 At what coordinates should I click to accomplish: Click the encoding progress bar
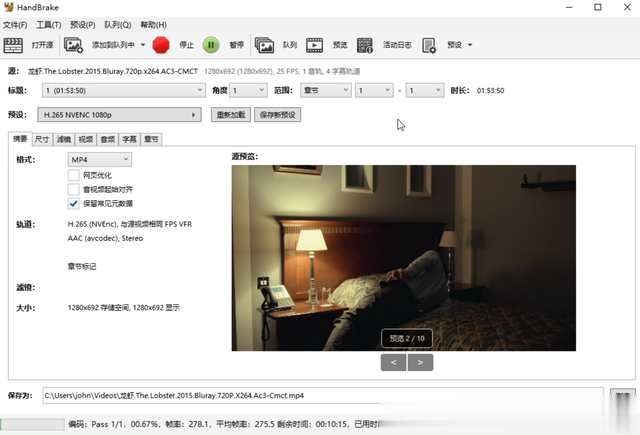[32, 424]
